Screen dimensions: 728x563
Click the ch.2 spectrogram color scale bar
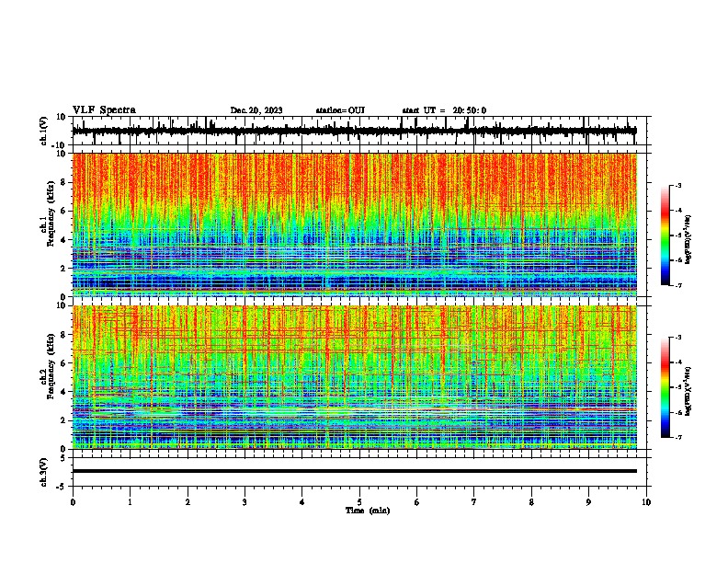tap(665, 387)
